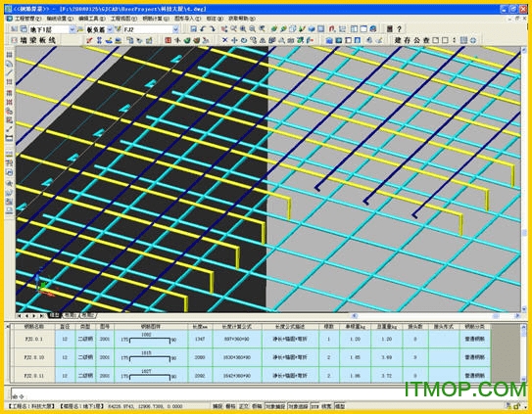The image size is (532, 414).
Task: Open the 工程管理 menu
Action: (x=27, y=19)
